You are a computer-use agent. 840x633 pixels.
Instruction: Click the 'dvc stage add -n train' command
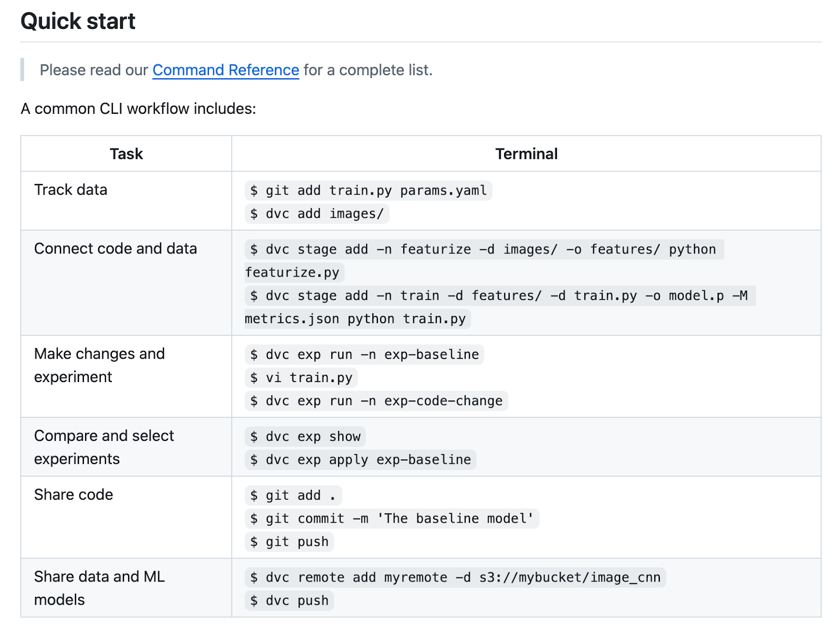pyautogui.click(x=499, y=296)
